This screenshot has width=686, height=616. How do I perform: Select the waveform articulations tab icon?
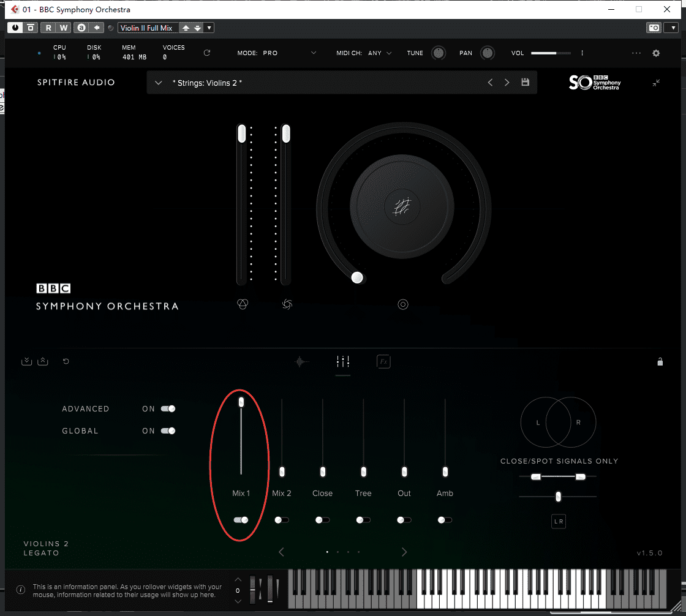(300, 362)
